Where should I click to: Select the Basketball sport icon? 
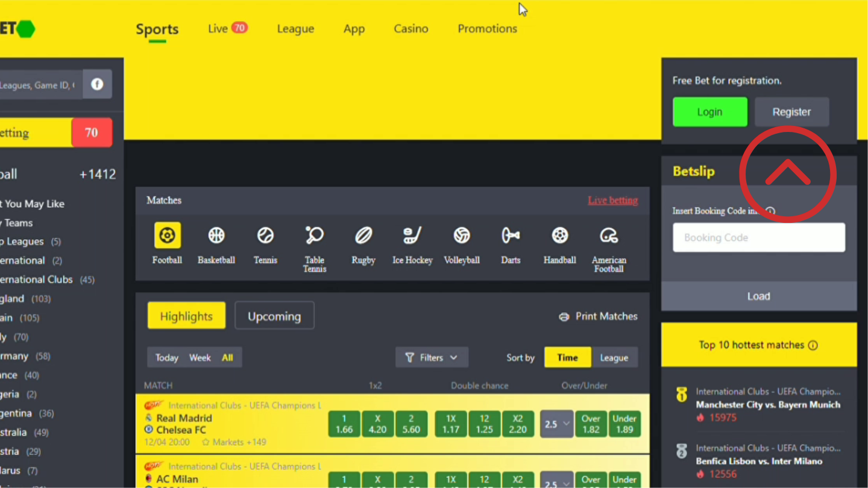tap(216, 236)
